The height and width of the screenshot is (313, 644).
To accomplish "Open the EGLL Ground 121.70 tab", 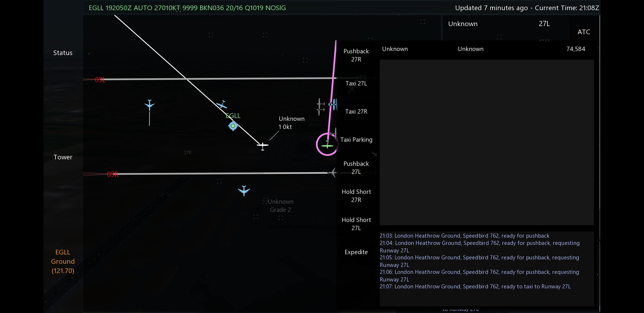I will click(63, 261).
